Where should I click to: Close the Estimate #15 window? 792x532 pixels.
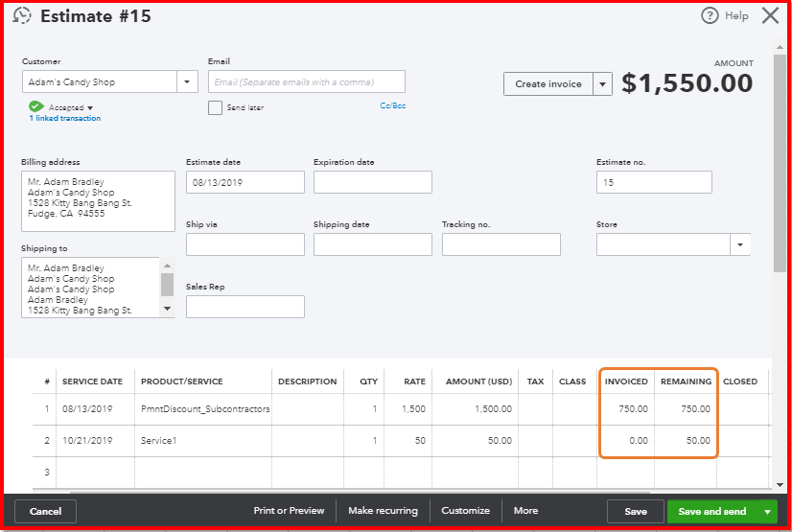(770, 15)
